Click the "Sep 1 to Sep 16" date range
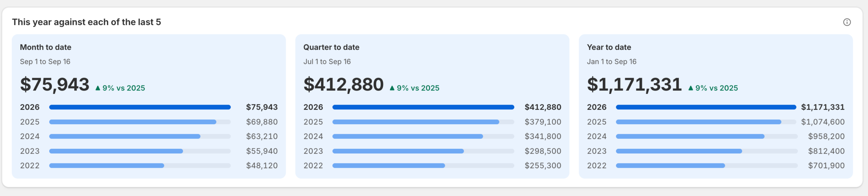 45,61
